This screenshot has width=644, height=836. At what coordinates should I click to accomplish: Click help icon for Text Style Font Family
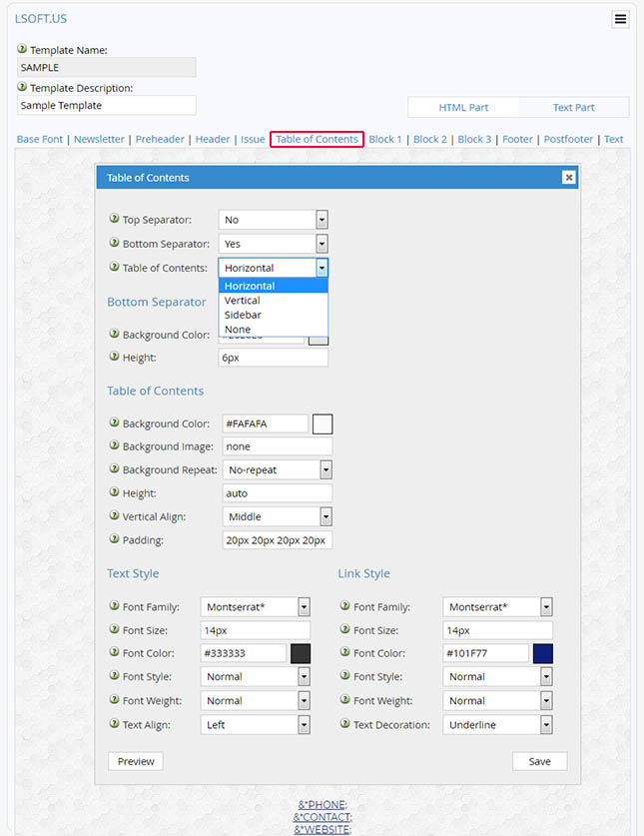pos(114,605)
